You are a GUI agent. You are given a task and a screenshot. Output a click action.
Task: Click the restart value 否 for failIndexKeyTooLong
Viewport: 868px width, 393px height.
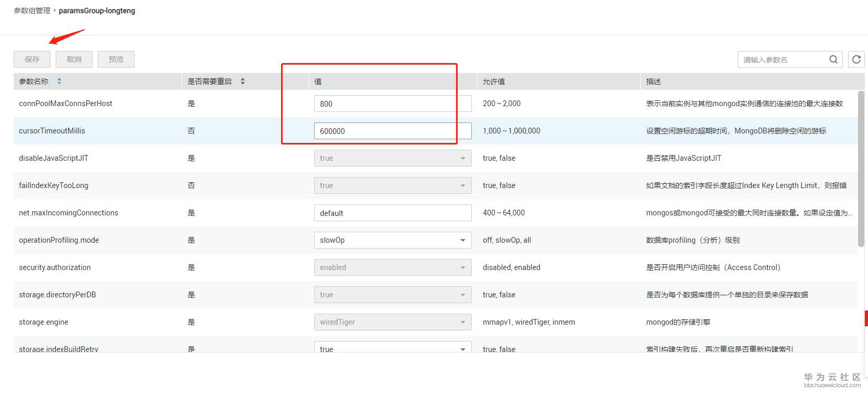191,185
